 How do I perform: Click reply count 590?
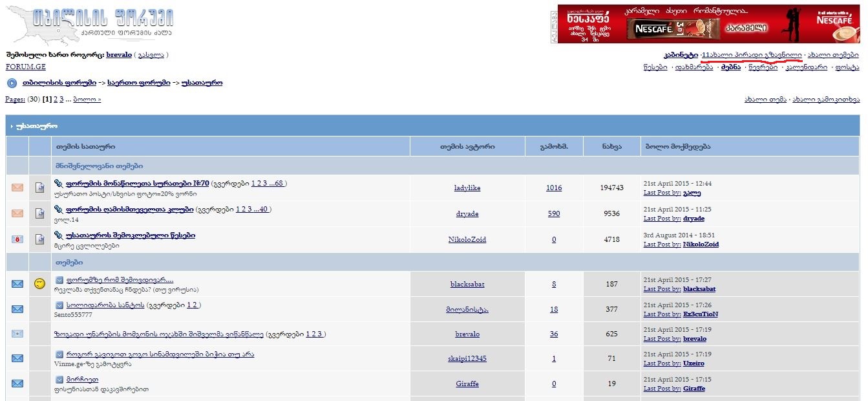coord(554,213)
